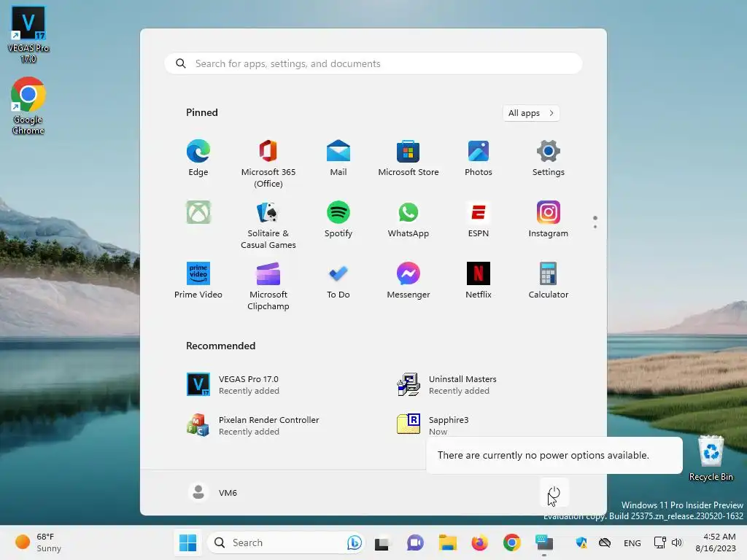
Task: Open the Calculator app
Action: point(549,281)
